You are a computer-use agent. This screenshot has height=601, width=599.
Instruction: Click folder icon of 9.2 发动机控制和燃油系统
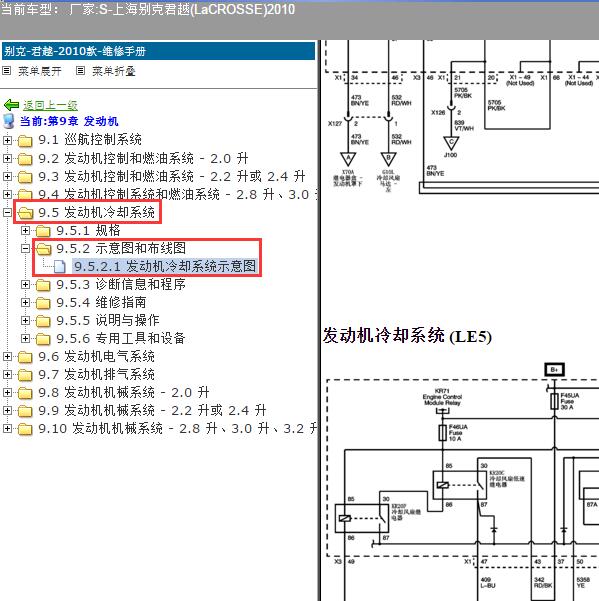(x=25, y=159)
